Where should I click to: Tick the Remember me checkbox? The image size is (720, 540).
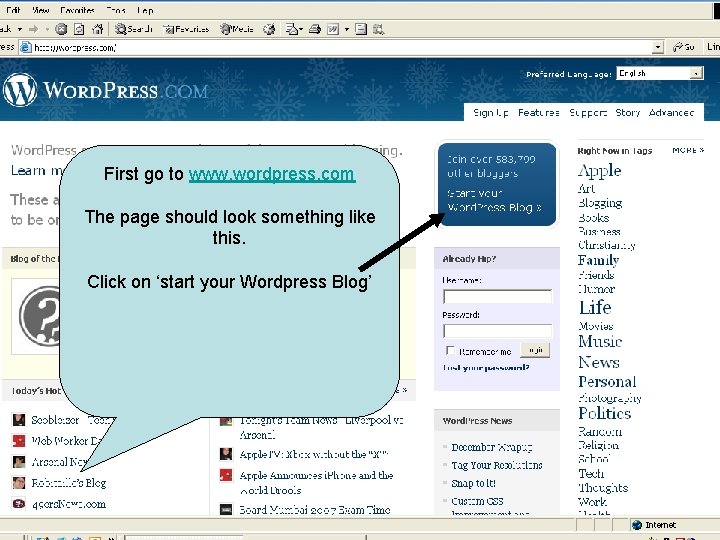pos(450,350)
